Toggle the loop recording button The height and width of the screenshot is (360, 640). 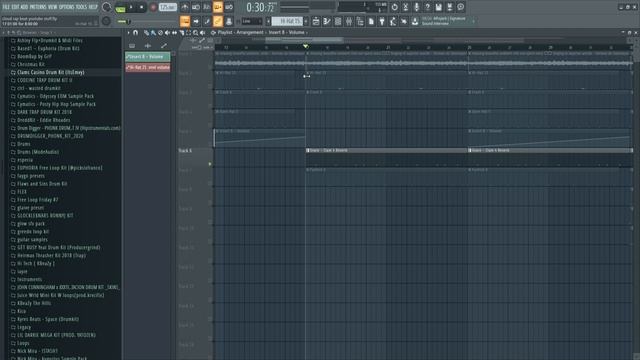tap(229, 7)
